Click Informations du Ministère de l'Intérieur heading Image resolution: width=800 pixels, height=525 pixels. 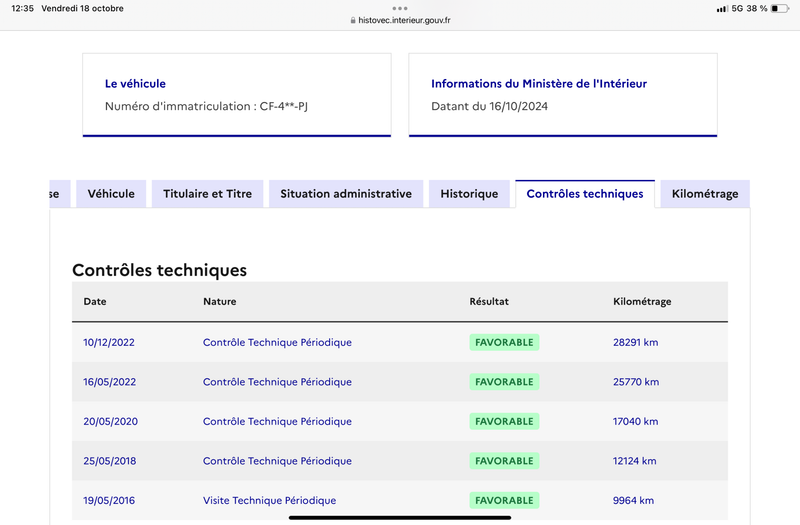pyautogui.click(x=539, y=84)
